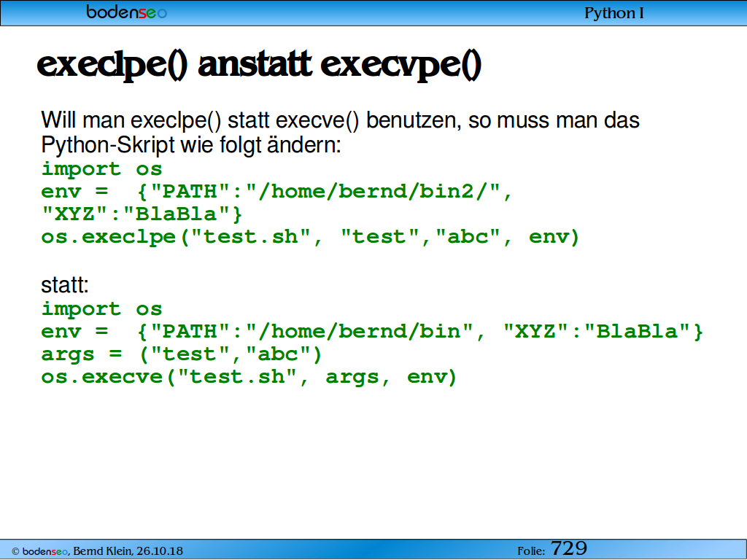Click the word "statt:"
Image resolution: width=747 pixels, height=560 pixels.
click(x=65, y=285)
